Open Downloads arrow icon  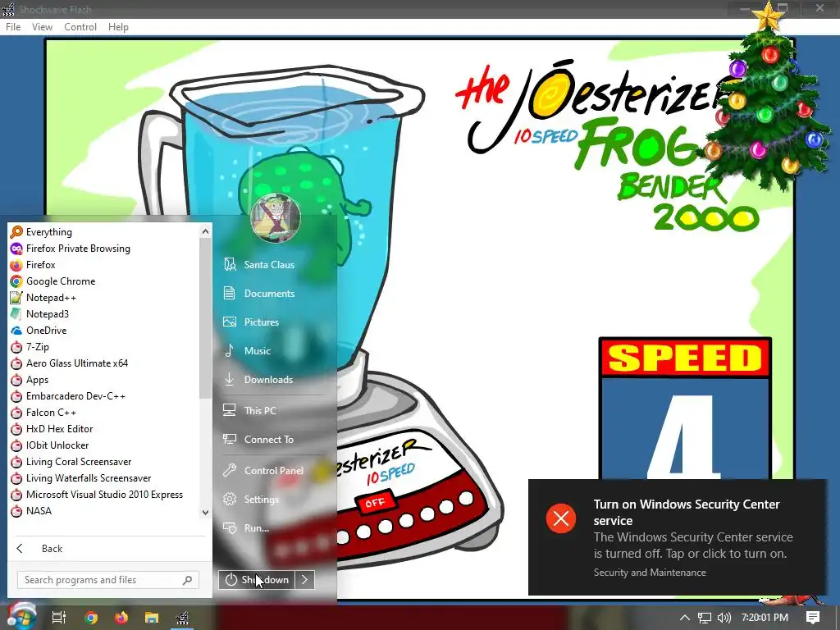[230, 379]
